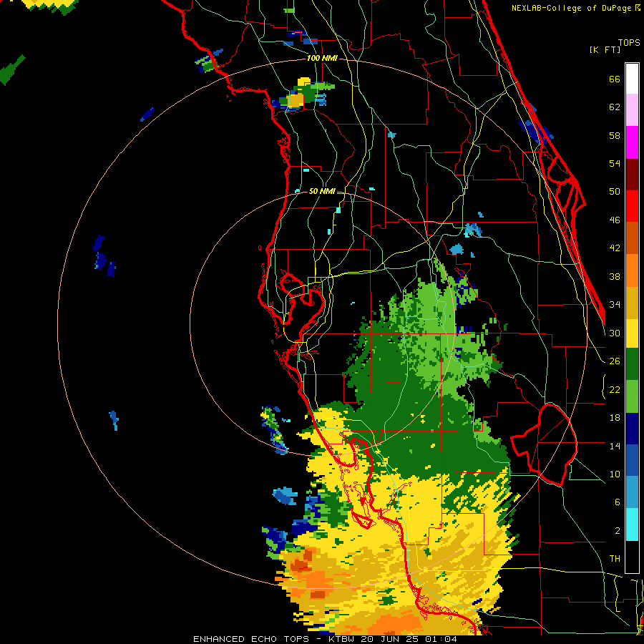Select the "54" legend value
Screen dimensions: 644x644
tap(615, 163)
